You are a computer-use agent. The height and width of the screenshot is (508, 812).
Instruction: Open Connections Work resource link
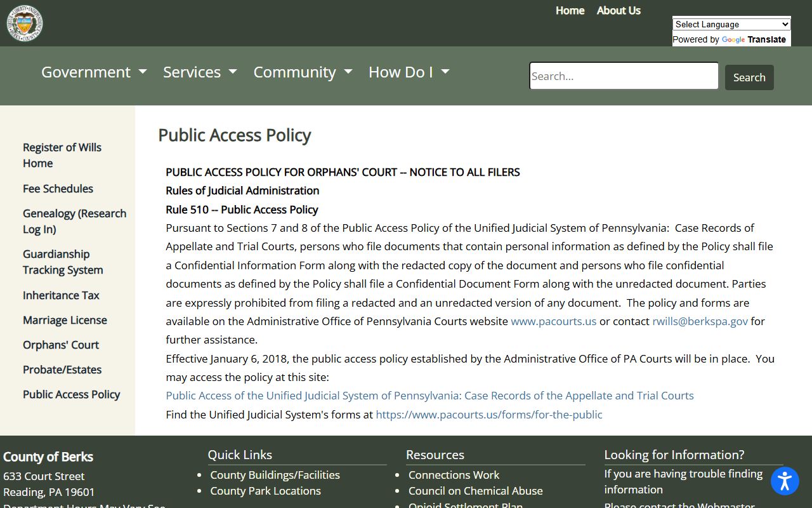pos(454,475)
